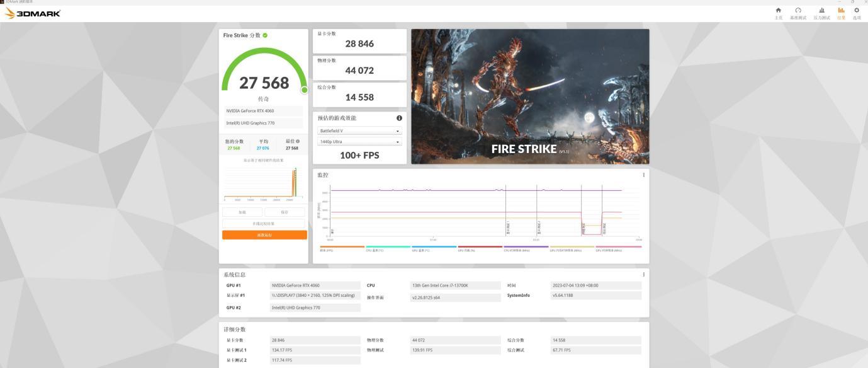Open the 1440p Ultra resolution dropdown
Screen dimensions: 868x368
pyautogui.click(x=359, y=142)
